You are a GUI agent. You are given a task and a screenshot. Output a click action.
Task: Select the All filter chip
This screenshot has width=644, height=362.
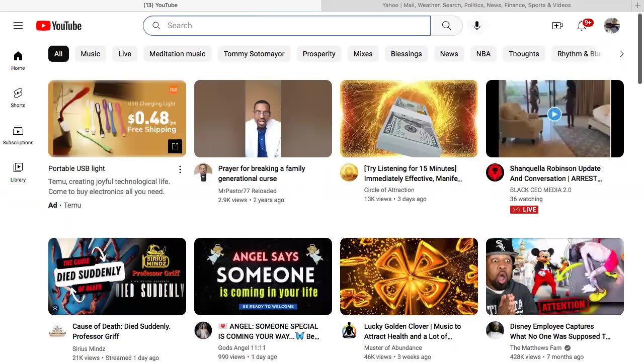pyautogui.click(x=58, y=54)
